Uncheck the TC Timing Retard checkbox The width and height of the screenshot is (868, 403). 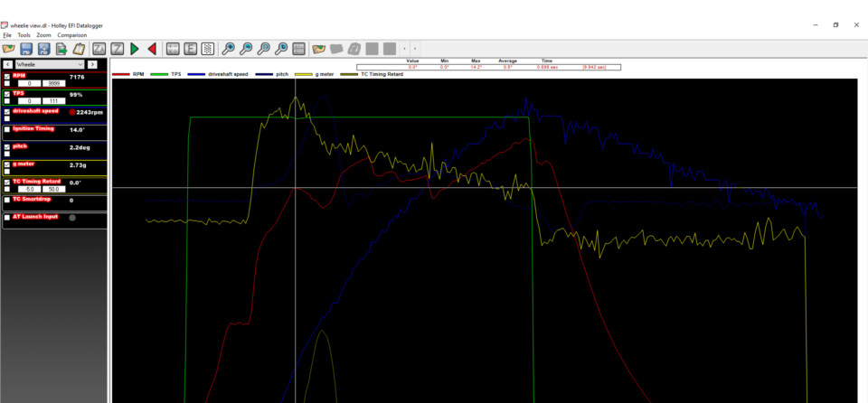click(7, 183)
